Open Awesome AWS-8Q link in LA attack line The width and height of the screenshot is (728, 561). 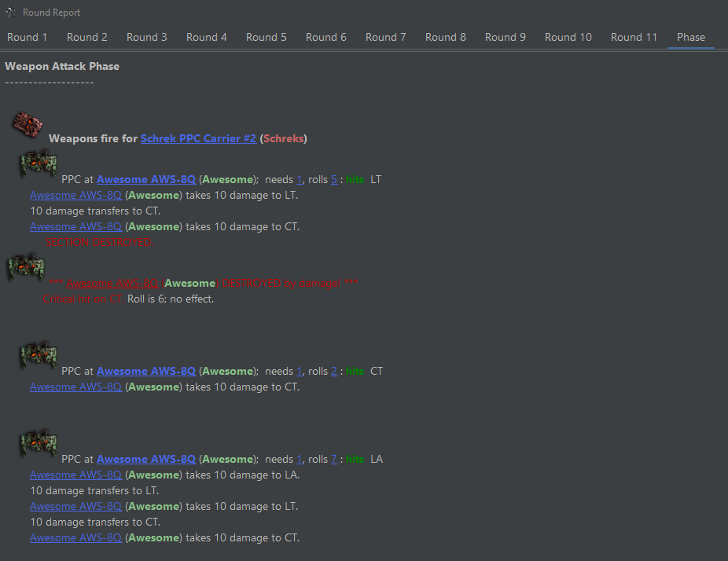(145, 459)
